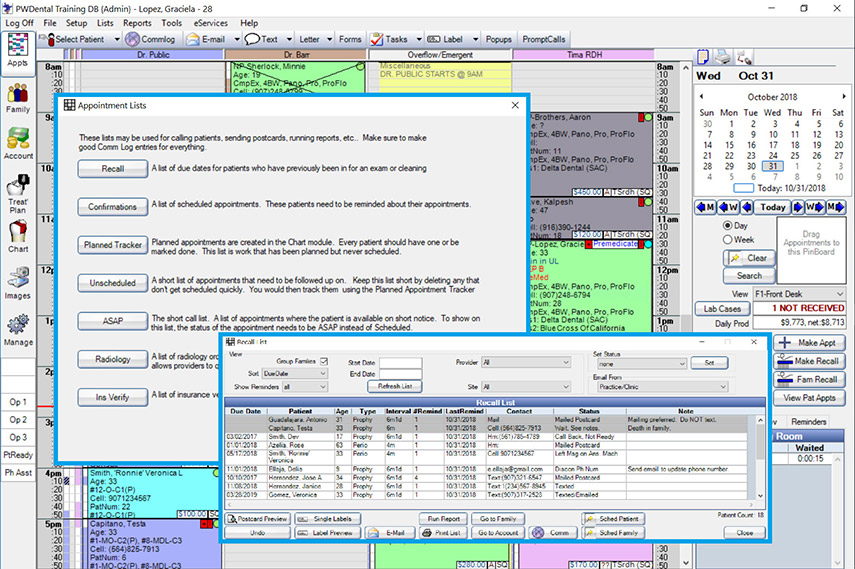The image size is (855, 569).
Task: Click the E-mail envelope toolbar button
Action: pos(206,39)
